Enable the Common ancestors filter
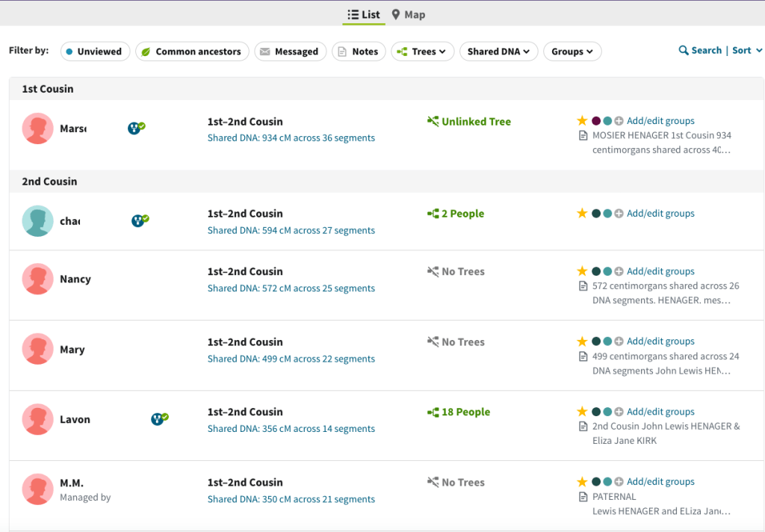The height and width of the screenshot is (532, 765). (192, 52)
